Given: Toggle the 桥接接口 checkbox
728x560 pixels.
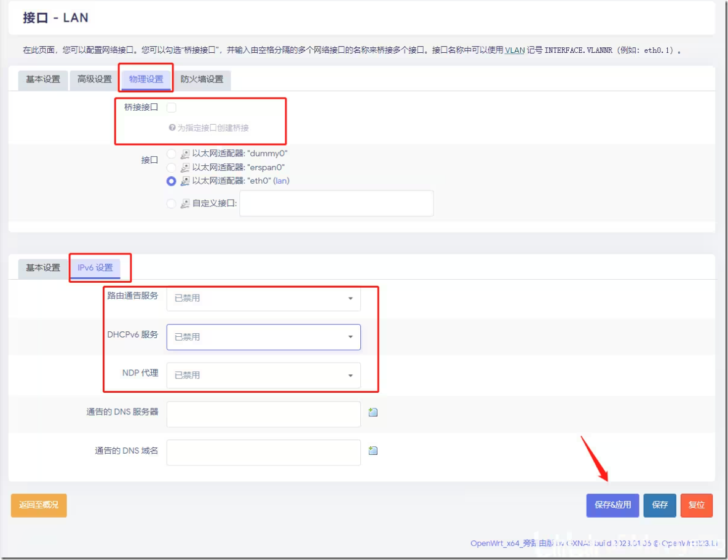Looking at the screenshot, I should 172,108.
